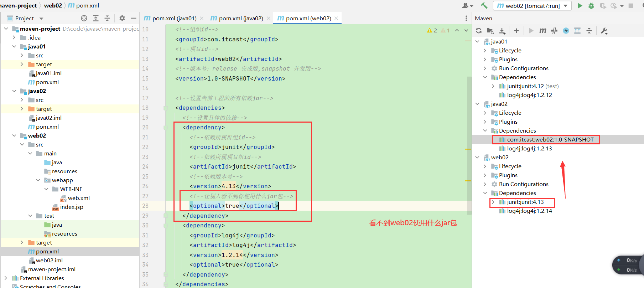Select web.xml in Project tree
The image size is (644, 288).
[75, 198]
